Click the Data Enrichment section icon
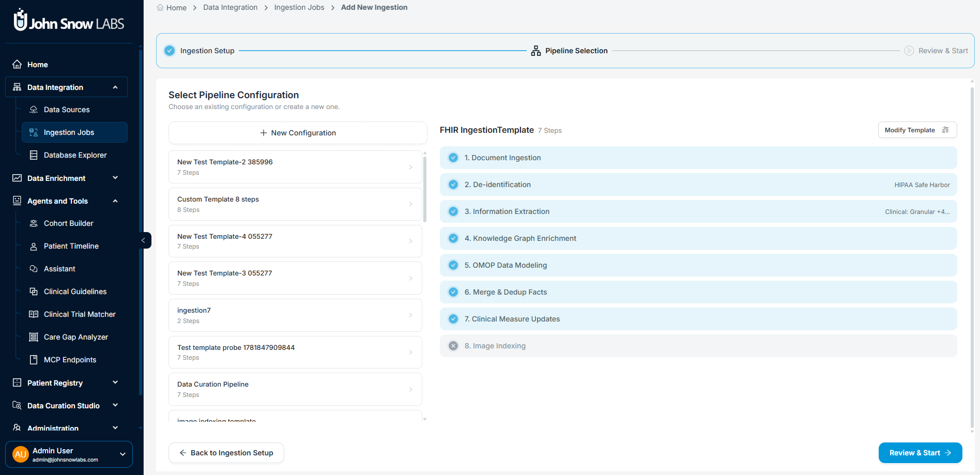Screen dimensions: 980x475 point(17,178)
